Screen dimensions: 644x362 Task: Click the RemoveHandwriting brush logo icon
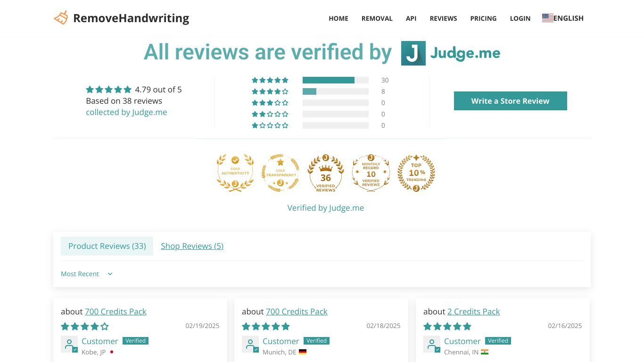pyautogui.click(x=61, y=18)
